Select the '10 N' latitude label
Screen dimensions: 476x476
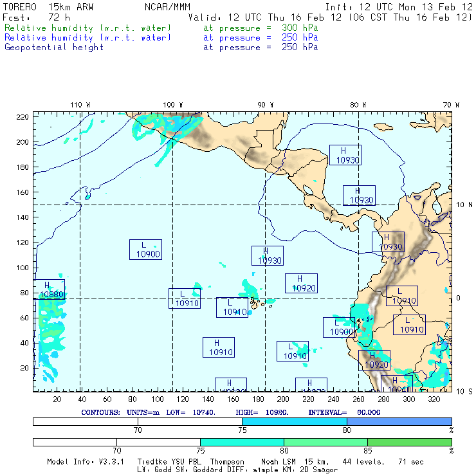(x=464, y=205)
